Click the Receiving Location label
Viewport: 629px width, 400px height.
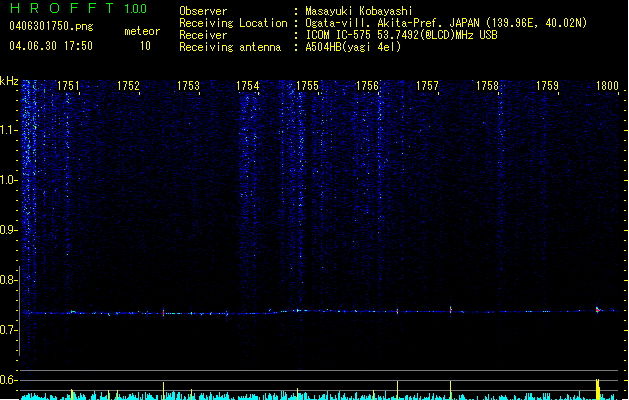click(x=233, y=23)
